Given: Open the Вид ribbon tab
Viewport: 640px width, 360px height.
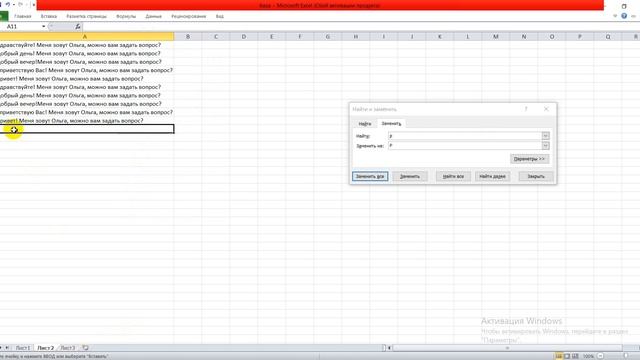Looking at the screenshot, I should 220,16.
